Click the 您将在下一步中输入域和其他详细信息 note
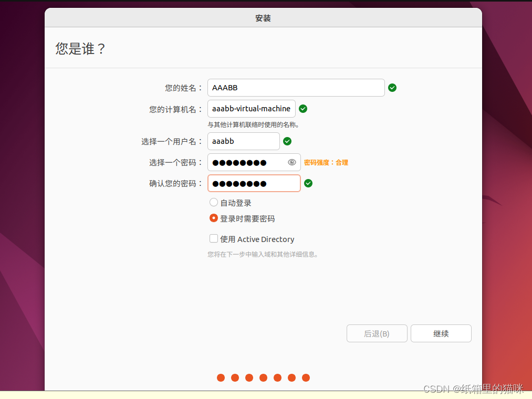 point(263,255)
